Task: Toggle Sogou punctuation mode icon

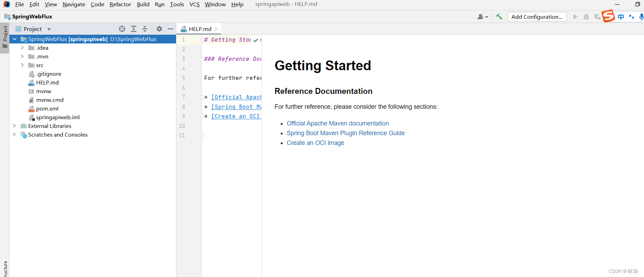Action: 631,17
